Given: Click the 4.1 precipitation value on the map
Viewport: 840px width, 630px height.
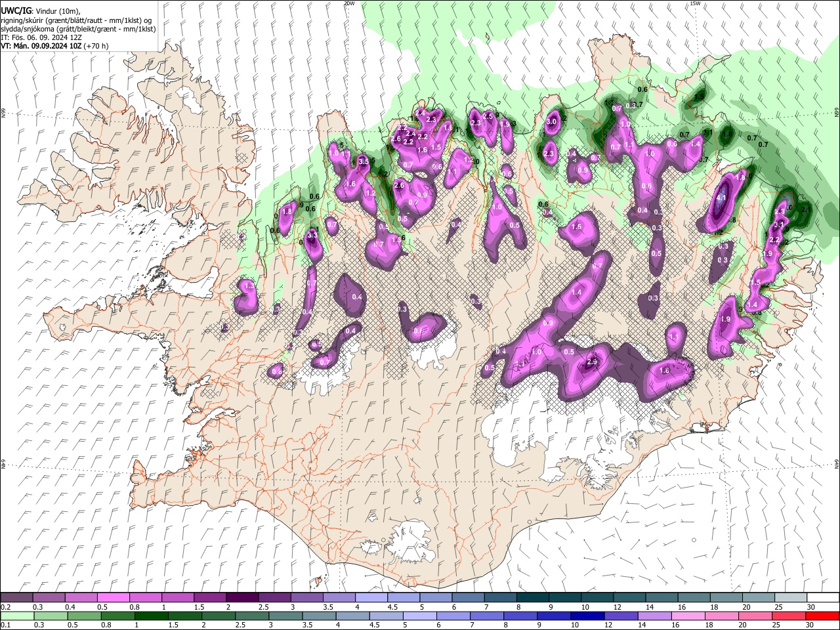Looking at the screenshot, I should [723, 198].
